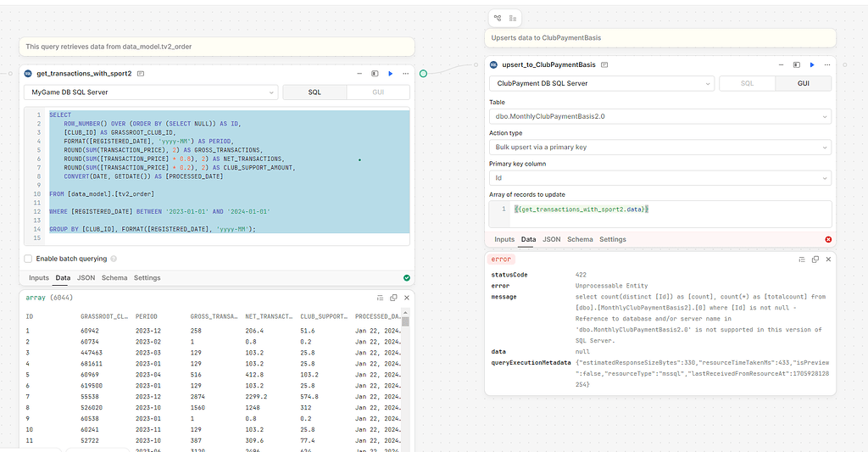Run the upsert_to_ClubPaymentBasis block
The height and width of the screenshot is (452, 868).
tap(812, 64)
